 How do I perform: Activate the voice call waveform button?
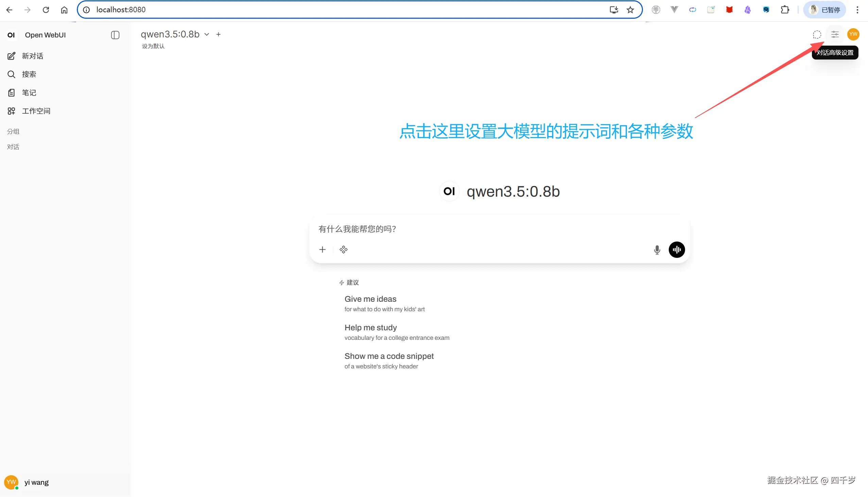pyautogui.click(x=677, y=250)
